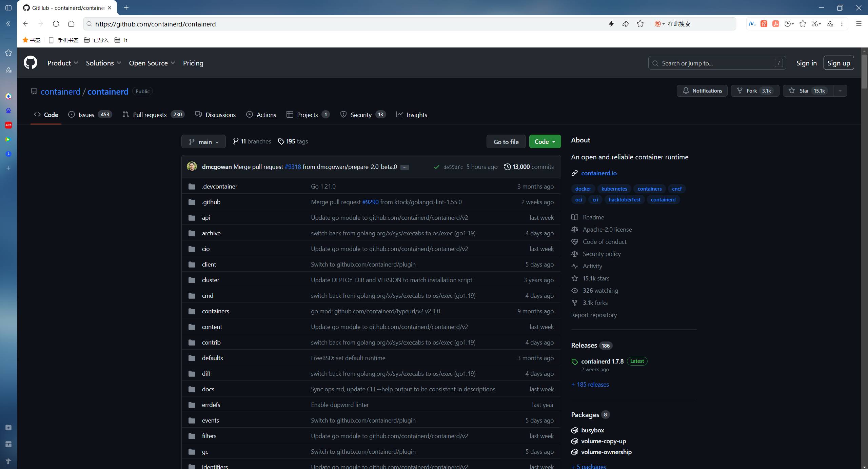Expand the green Code dropdown button
The image size is (868, 469).
[x=545, y=141]
